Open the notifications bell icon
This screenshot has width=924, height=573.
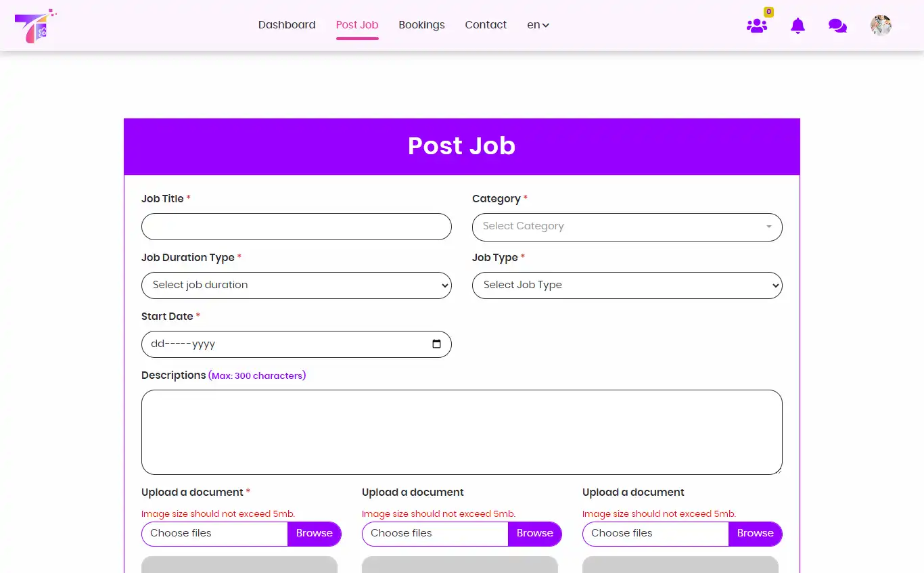pos(798,25)
